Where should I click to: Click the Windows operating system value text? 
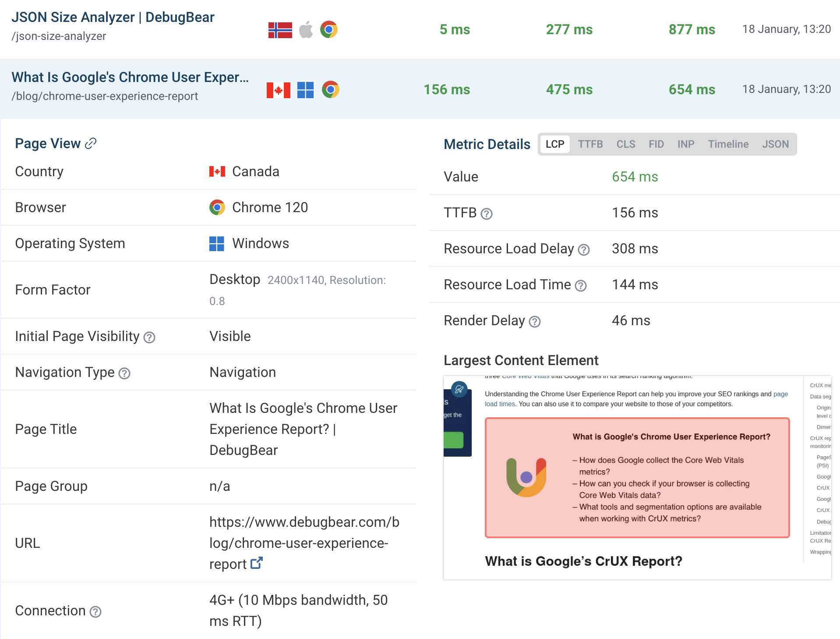(x=261, y=243)
